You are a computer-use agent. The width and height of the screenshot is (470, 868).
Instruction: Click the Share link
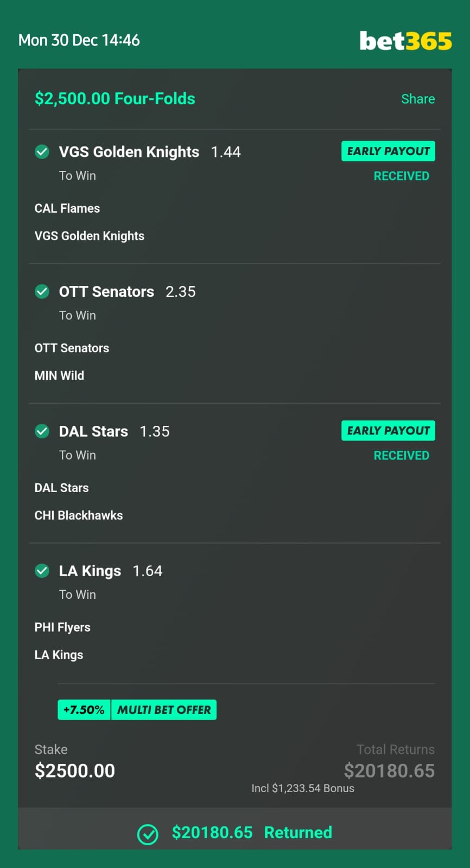(x=418, y=99)
